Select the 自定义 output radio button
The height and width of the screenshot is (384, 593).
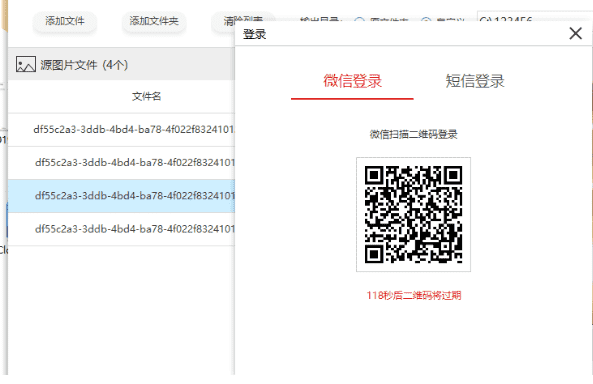pyautogui.click(x=426, y=20)
